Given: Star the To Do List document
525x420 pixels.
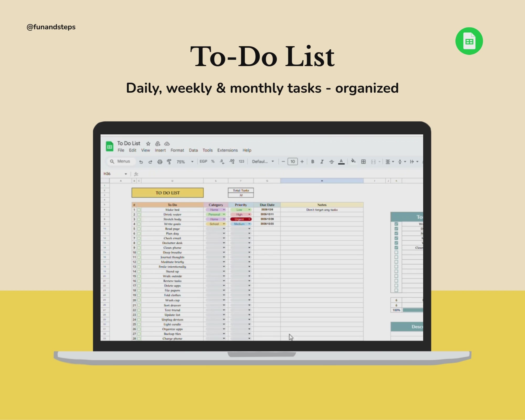Looking at the screenshot, I should [x=148, y=144].
